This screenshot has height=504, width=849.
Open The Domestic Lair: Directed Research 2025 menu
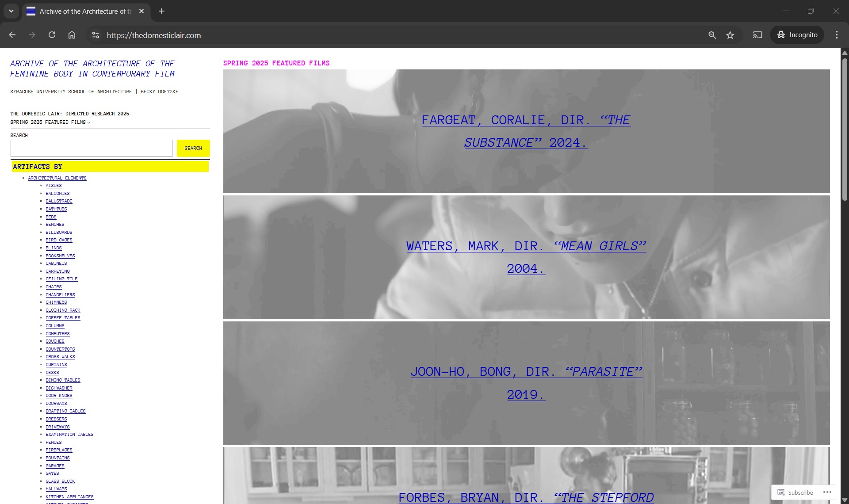[x=70, y=114]
